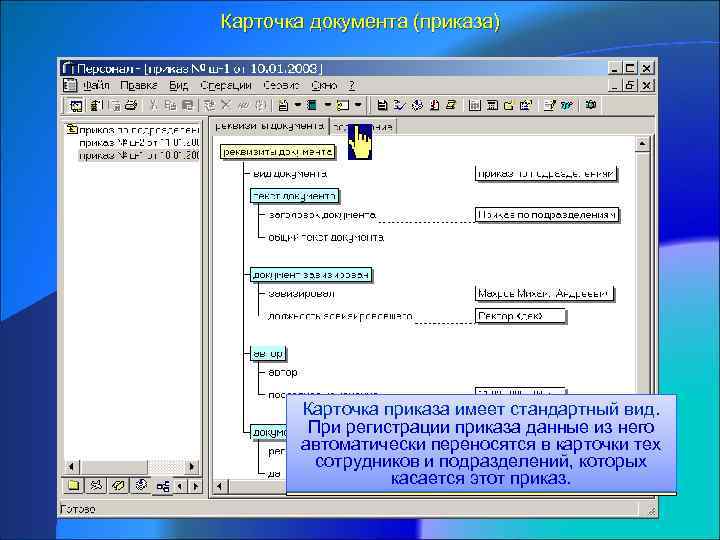
Task: Click the dark green book icon in toolbar
Action: (x=312, y=106)
